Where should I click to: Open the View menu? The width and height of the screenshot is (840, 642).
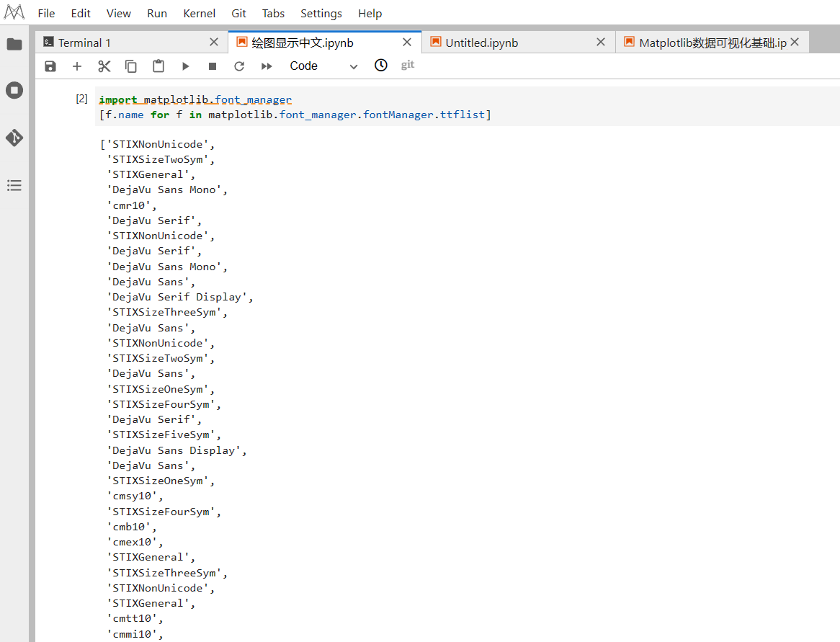pos(118,14)
